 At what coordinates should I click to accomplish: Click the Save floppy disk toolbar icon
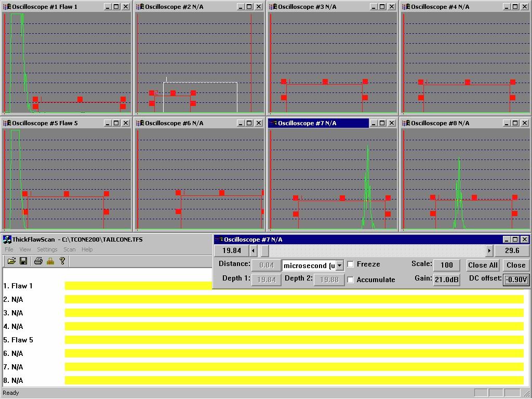[x=23, y=261]
